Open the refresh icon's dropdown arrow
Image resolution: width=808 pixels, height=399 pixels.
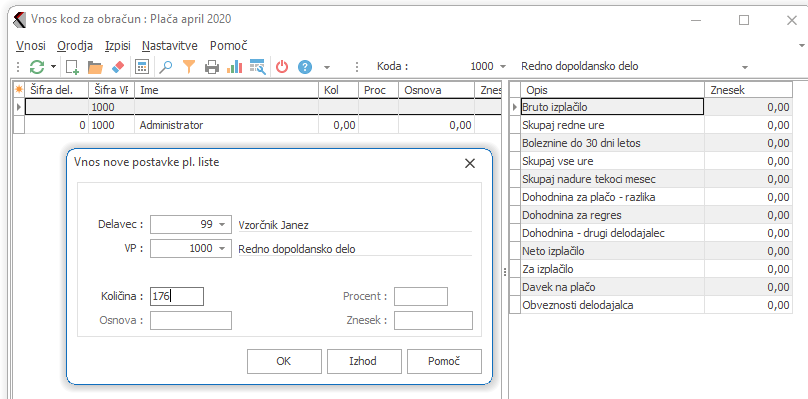coord(53,67)
